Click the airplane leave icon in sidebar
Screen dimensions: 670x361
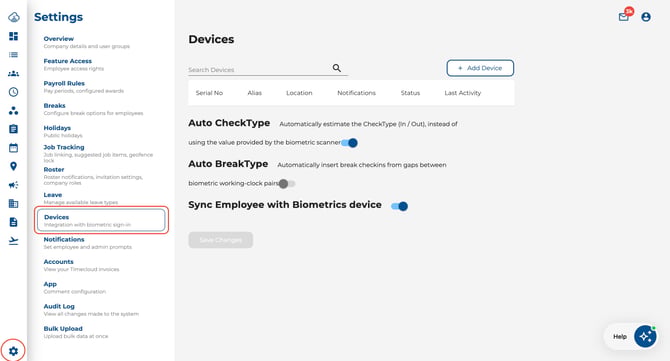pos(13,241)
